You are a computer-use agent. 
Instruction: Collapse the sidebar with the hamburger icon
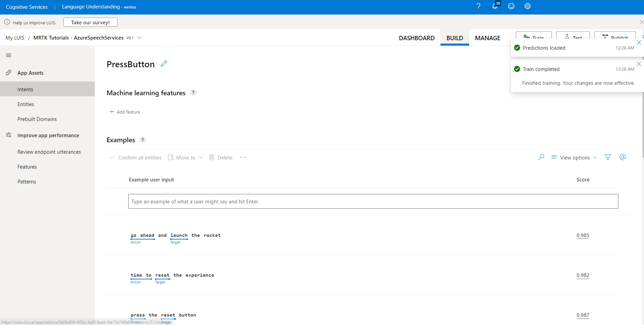coord(8,55)
